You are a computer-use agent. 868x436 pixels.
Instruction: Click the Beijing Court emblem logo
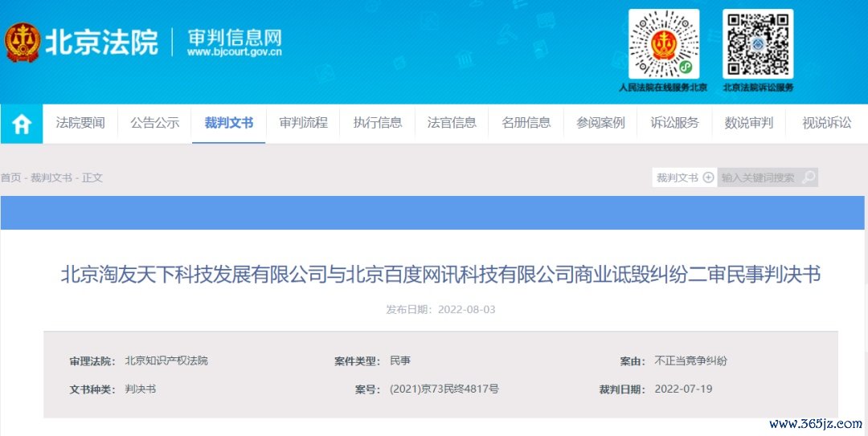23,43
